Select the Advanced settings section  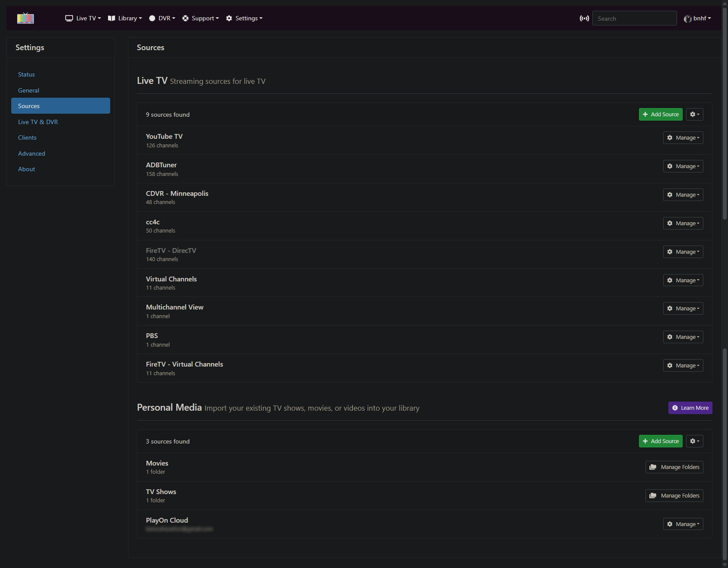point(32,153)
